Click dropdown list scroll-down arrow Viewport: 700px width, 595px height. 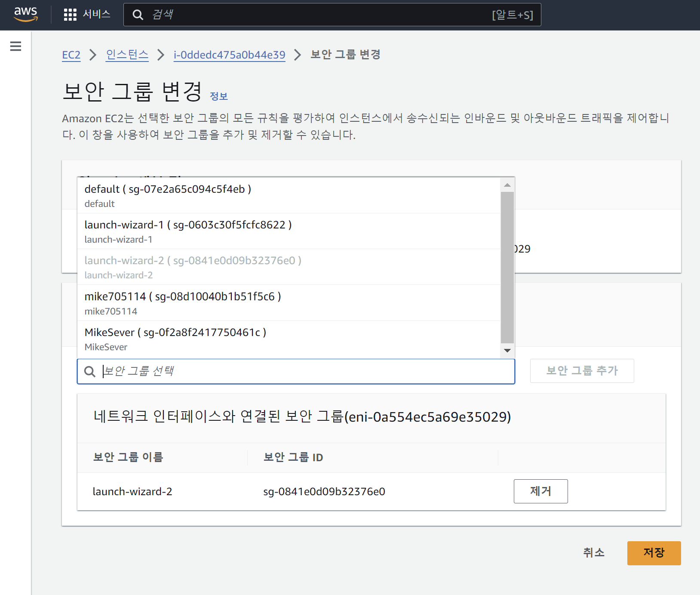click(x=507, y=351)
